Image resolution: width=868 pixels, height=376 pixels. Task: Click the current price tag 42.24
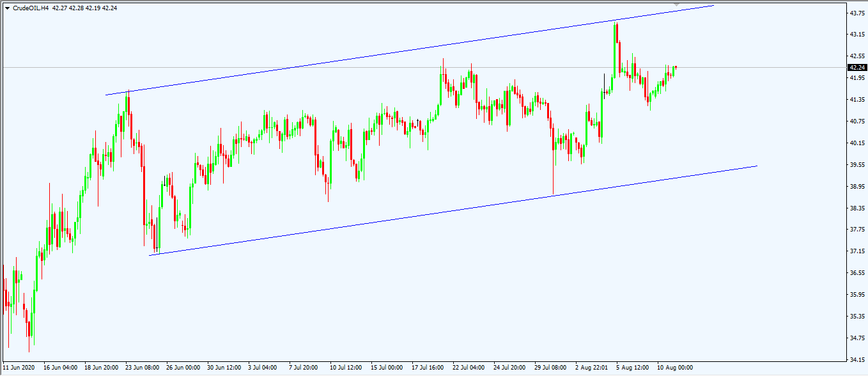(857, 67)
